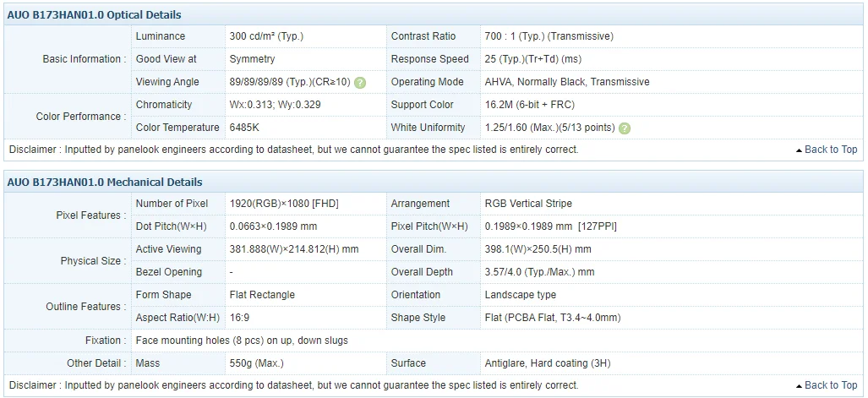Click the dot pitch value 0.0663×0.1989 mm
The image size is (868, 398).
pyautogui.click(x=274, y=226)
